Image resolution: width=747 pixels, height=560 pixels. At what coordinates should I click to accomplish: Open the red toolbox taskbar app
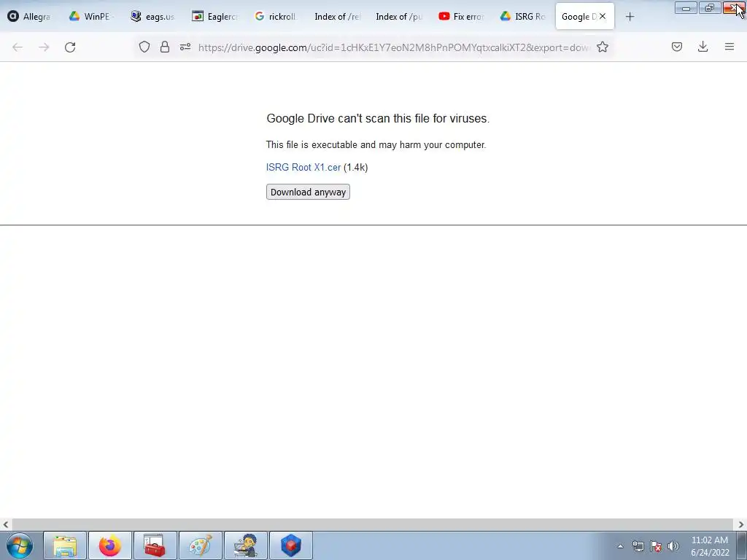[x=155, y=545]
